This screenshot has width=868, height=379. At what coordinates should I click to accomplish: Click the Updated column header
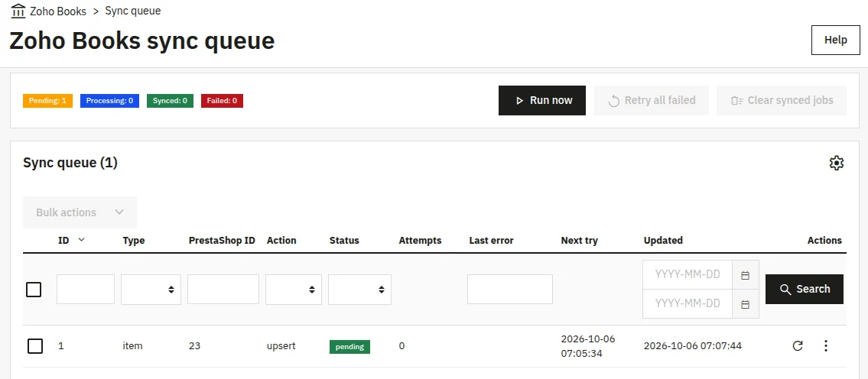[663, 240]
